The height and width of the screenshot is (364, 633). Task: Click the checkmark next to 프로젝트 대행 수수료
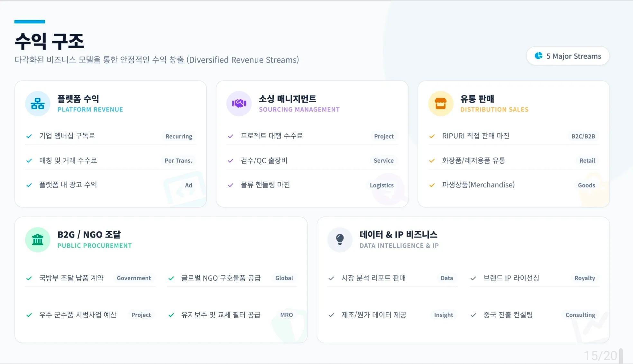[x=230, y=136]
